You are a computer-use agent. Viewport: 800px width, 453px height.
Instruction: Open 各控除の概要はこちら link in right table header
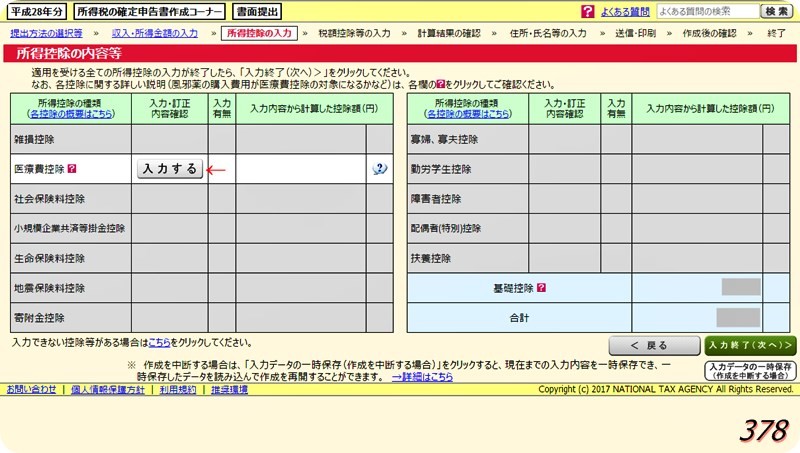click(468, 114)
